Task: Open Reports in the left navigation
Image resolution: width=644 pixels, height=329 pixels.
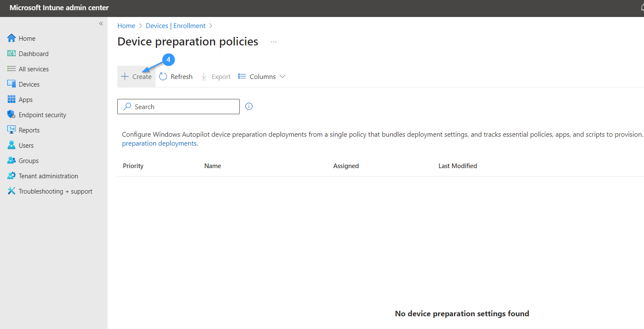Action: [x=29, y=130]
